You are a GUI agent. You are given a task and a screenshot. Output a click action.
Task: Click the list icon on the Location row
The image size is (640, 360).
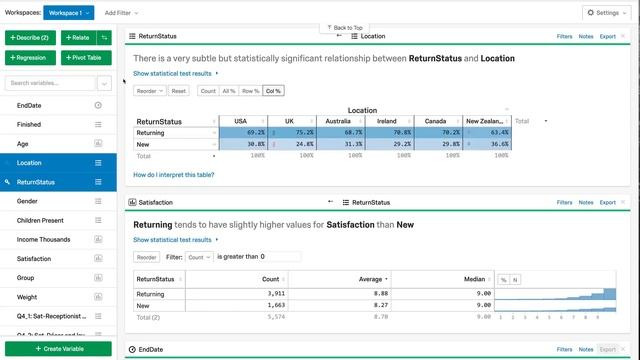click(x=98, y=163)
